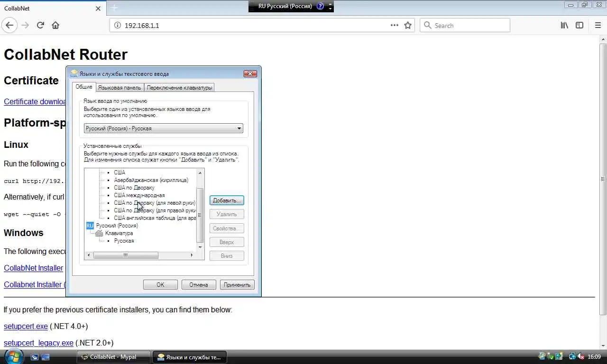Image resolution: width=607 pixels, height=364 pixels.
Task: Click the browser forward arrow
Action: (x=25, y=25)
